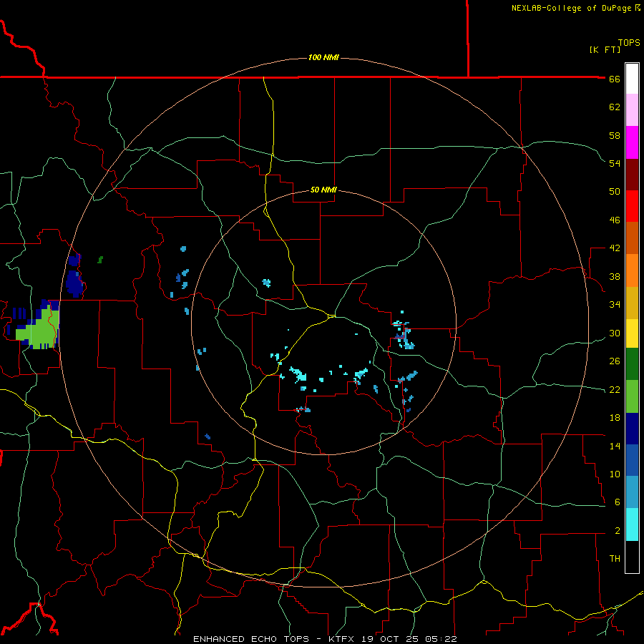Select the white legend color swatch

point(632,79)
